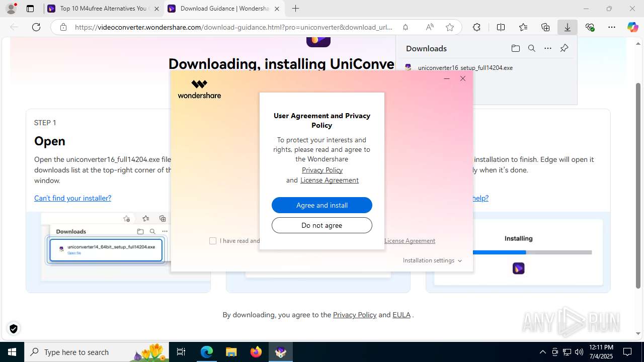Refresh the current page
Screen dimensions: 644x362
36,27
